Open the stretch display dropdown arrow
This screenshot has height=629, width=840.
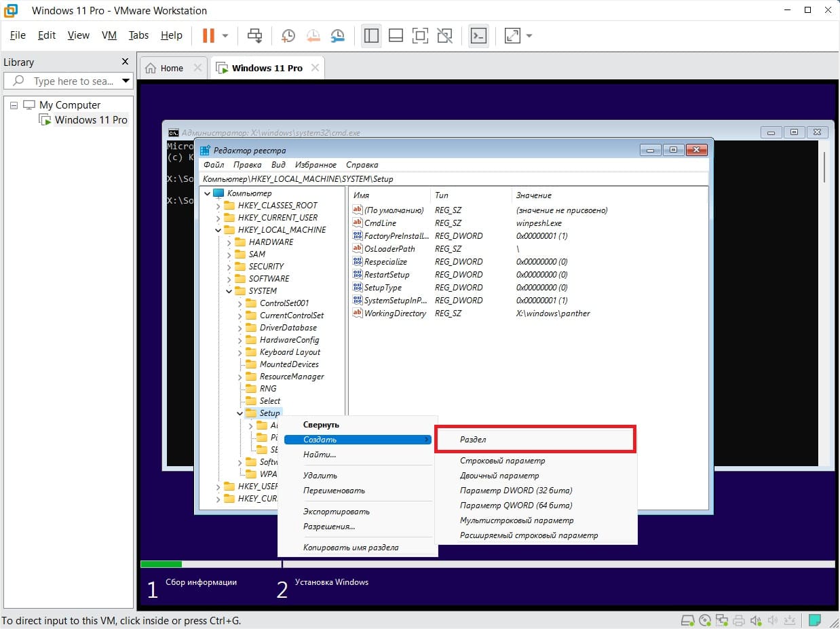pyautogui.click(x=529, y=36)
